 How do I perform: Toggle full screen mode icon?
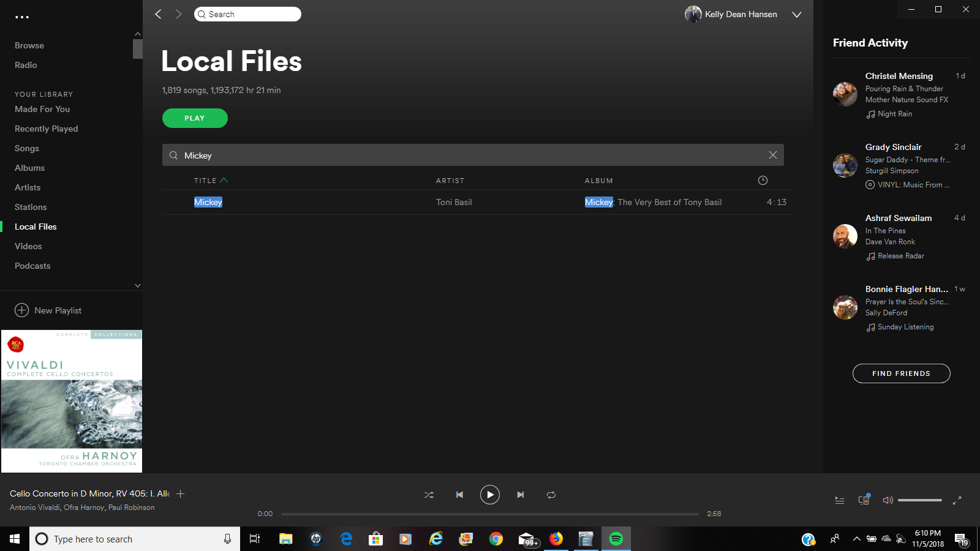click(x=957, y=500)
